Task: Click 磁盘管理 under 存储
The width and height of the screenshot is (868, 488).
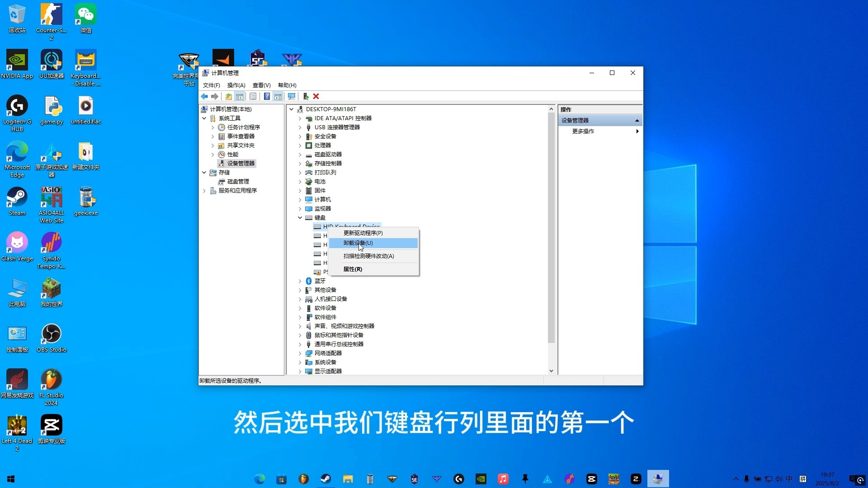Action: [237, 181]
